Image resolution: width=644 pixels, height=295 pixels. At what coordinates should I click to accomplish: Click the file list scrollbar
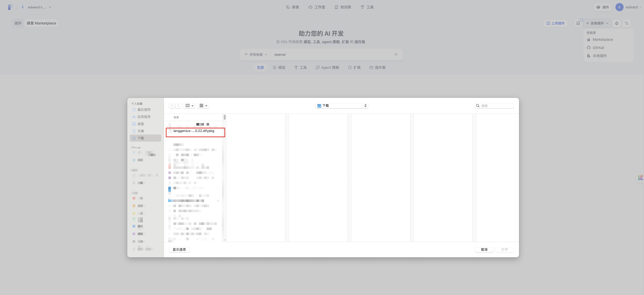click(225, 117)
